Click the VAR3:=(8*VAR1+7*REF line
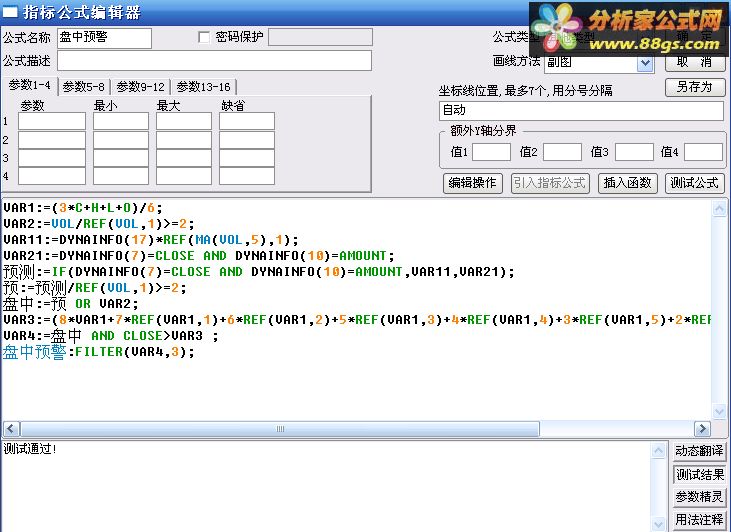Image resolution: width=731 pixels, height=532 pixels. 357,320
